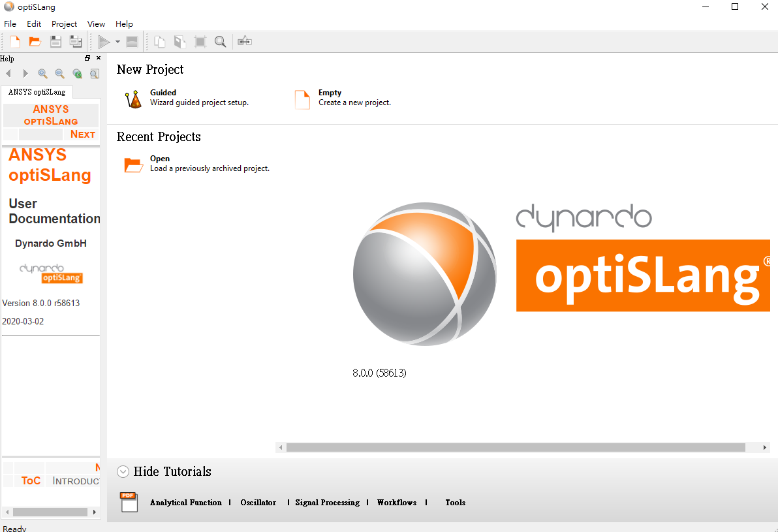Click the INTRODUCTION link in help footer
778x532 pixels.
click(76, 481)
